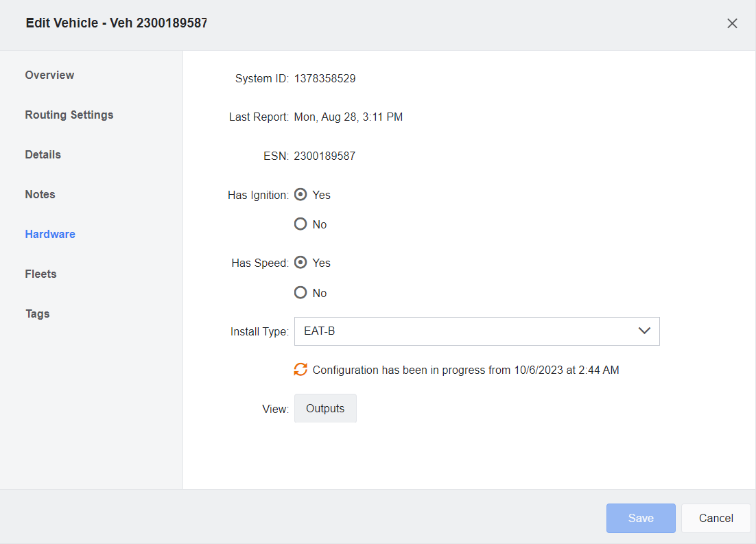The image size is (756, 544).
Task: Select No for Has Speed
Action: pyautogui.click(x=300, y=292)
